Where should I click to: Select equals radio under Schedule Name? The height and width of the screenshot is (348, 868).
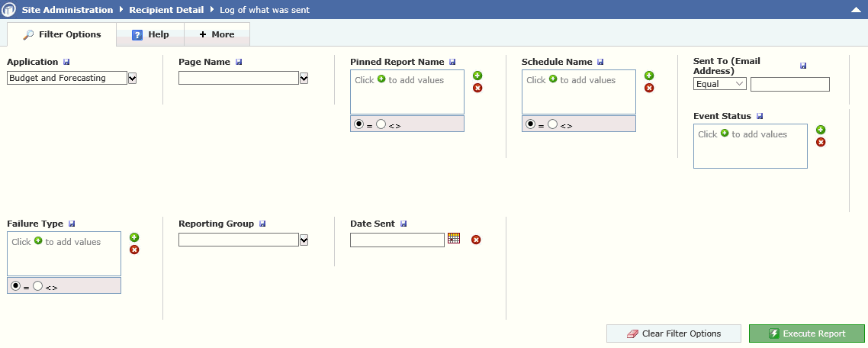530,124
